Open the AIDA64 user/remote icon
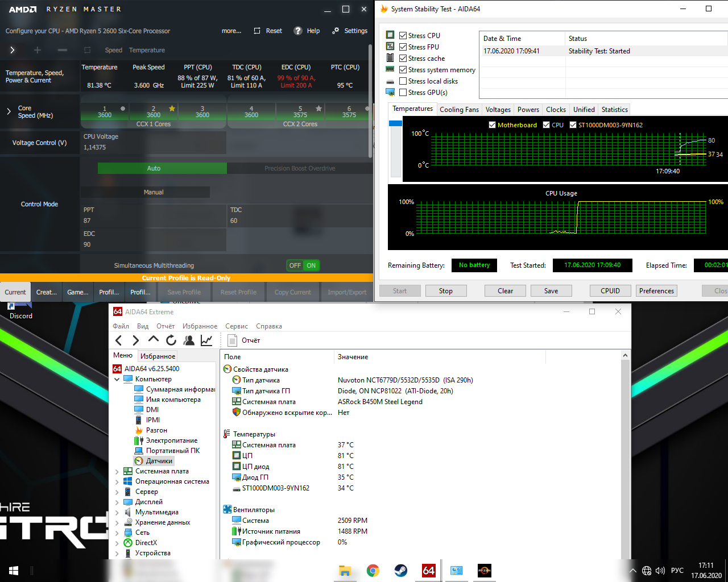The height and width of the screenshot is (582, 728). (x=189, y=340)
